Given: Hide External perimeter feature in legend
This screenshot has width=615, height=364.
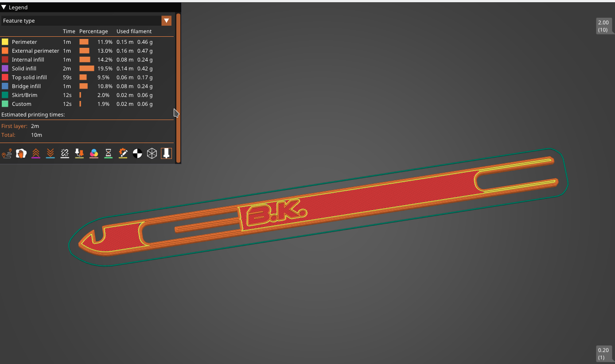Looking at the screenshot, I should coord(87,51).
